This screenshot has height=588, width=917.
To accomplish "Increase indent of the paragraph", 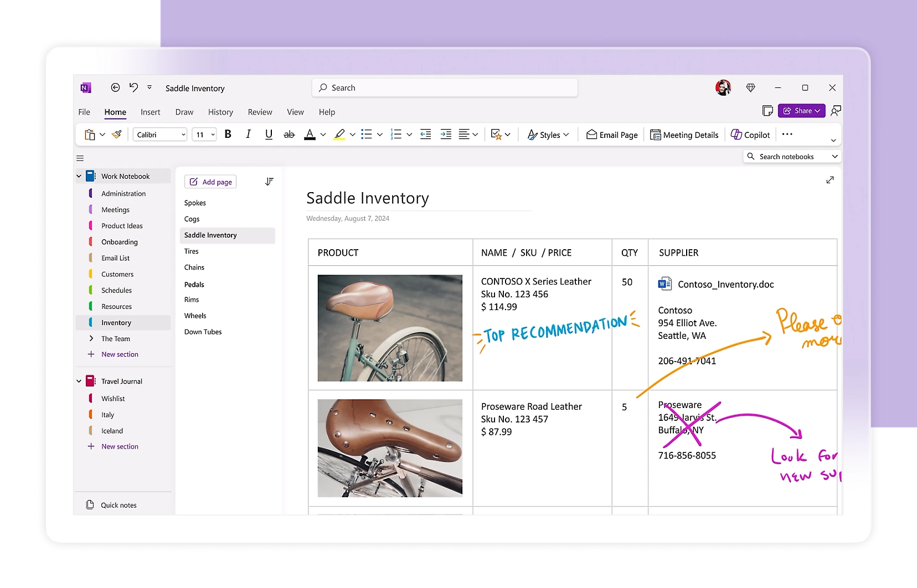I will click(x=446, y=135).
